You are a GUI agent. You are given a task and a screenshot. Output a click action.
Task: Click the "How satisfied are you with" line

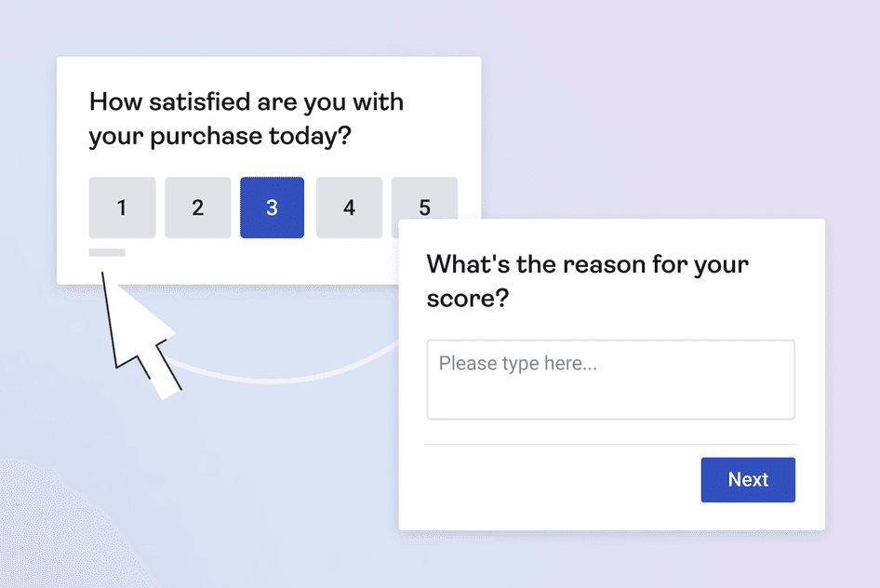tap(247, 101)
